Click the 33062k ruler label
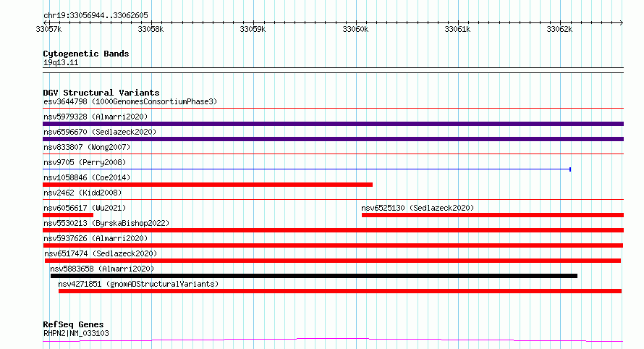 559,29
